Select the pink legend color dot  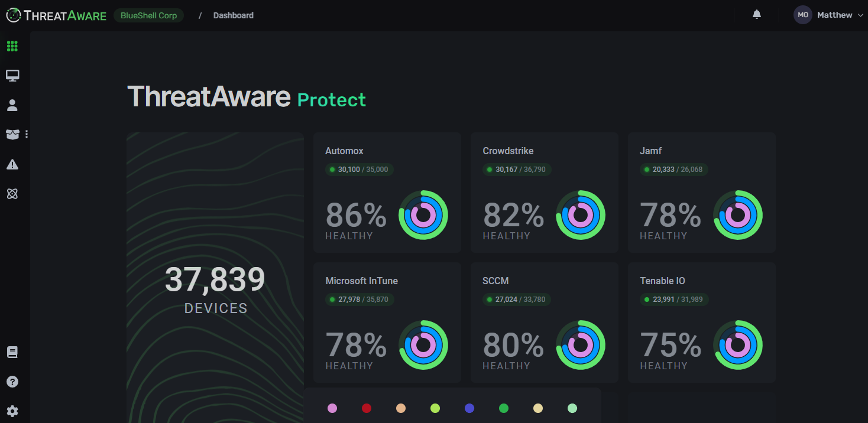tap(332, 408)
